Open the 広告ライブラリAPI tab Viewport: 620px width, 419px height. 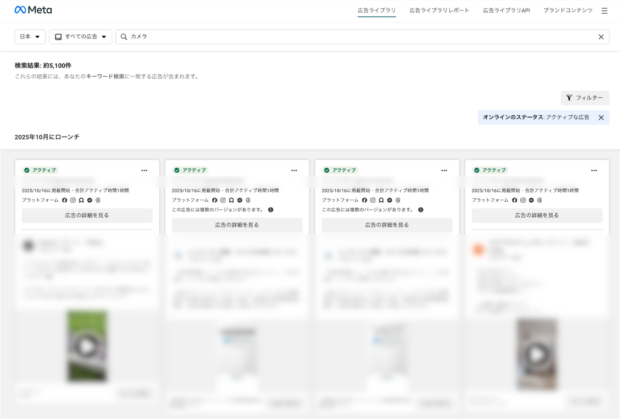[506, 10]
